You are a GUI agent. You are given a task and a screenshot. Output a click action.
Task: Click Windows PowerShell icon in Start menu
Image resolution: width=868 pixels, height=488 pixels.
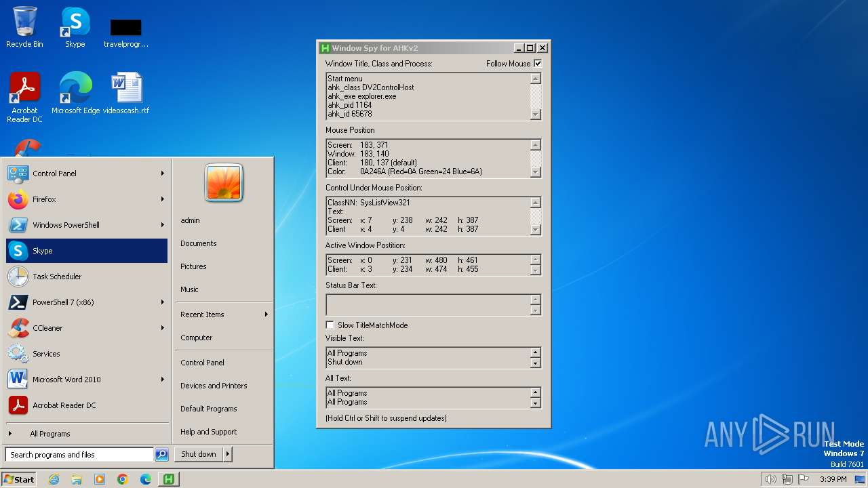point(18,225)
